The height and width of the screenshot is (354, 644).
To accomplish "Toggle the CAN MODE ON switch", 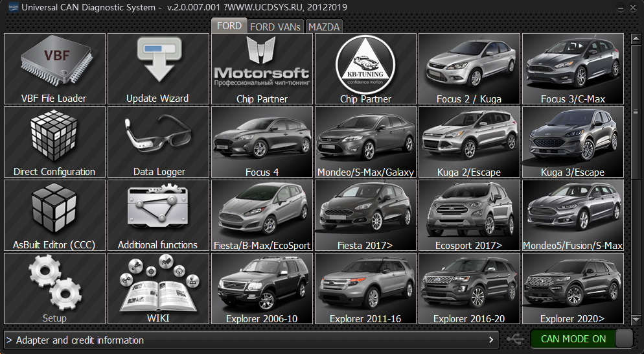I will pos(582,339).
